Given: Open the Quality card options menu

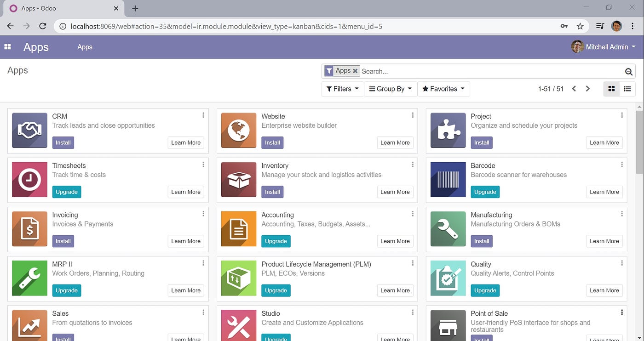Looking at the screenshot, I should pos(622,263).
